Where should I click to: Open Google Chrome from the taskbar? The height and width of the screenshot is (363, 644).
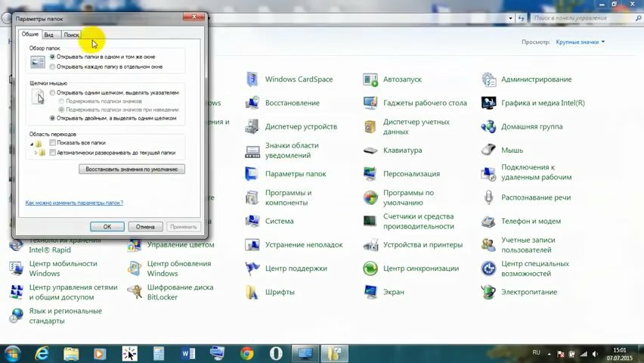tap(247, 353)
